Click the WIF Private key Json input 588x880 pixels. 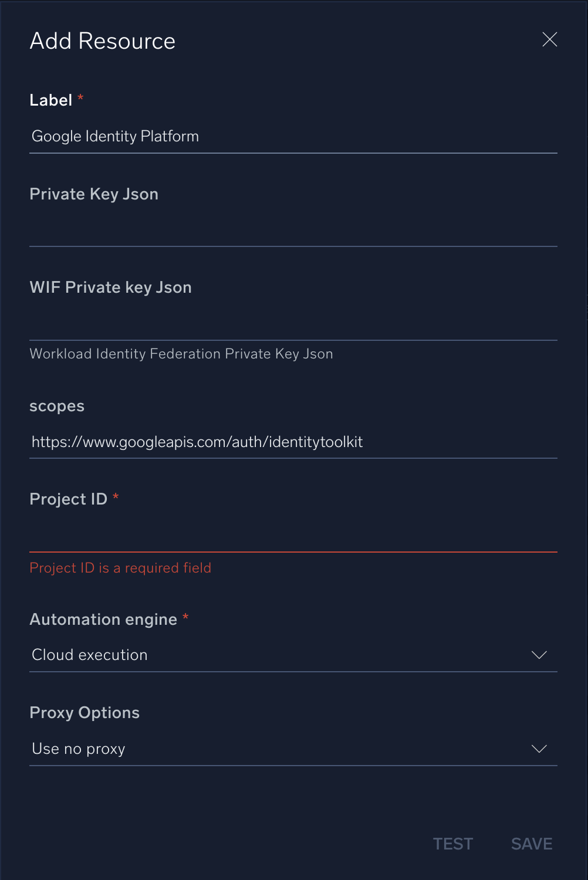(293, 323)
